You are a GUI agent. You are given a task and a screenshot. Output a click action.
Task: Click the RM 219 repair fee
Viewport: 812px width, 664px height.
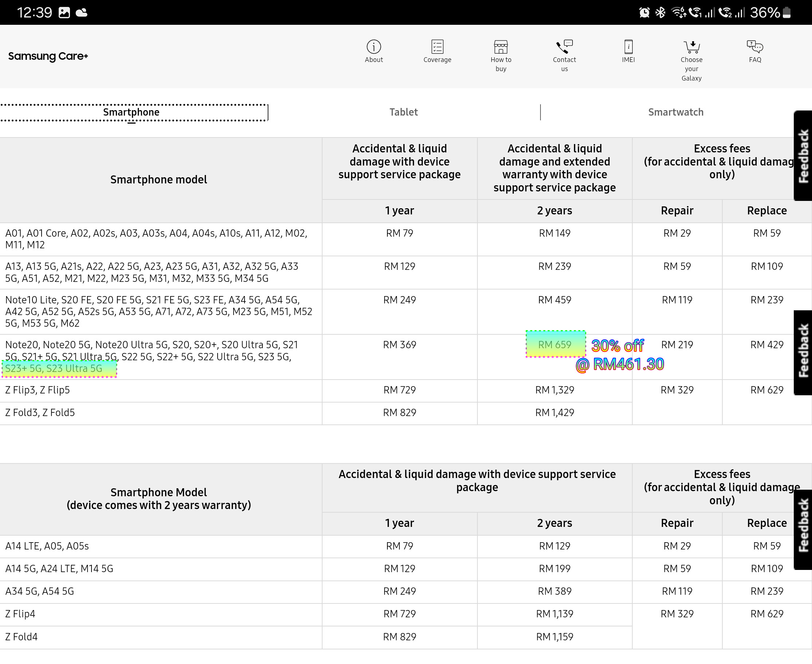point(677,345)
